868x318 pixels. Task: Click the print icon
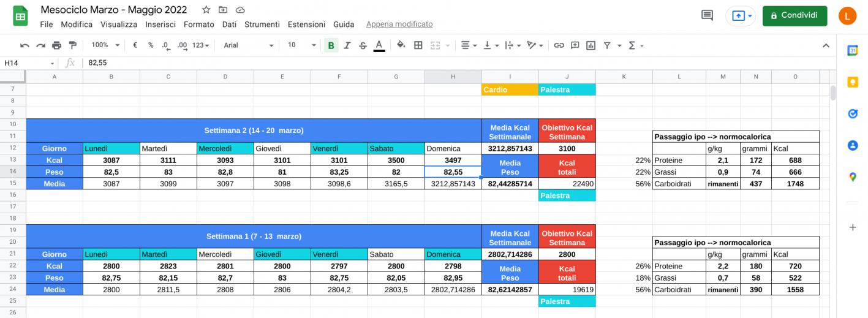57,45
